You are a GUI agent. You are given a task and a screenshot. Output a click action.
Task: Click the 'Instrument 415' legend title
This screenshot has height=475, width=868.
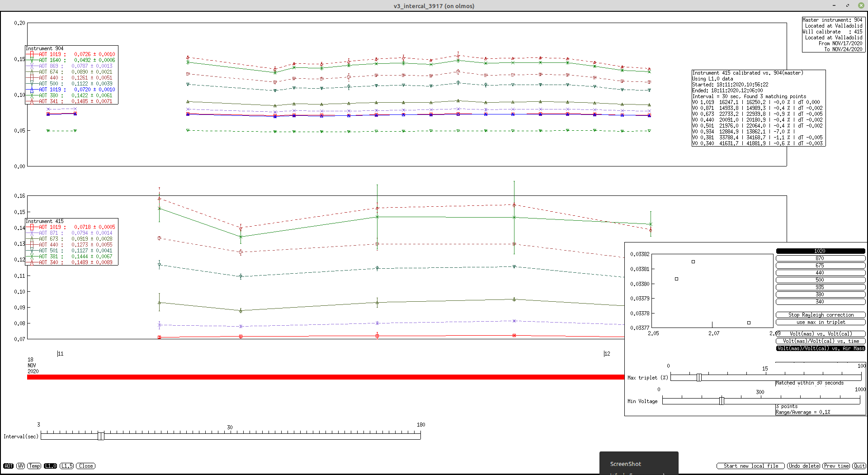[45, 221]
